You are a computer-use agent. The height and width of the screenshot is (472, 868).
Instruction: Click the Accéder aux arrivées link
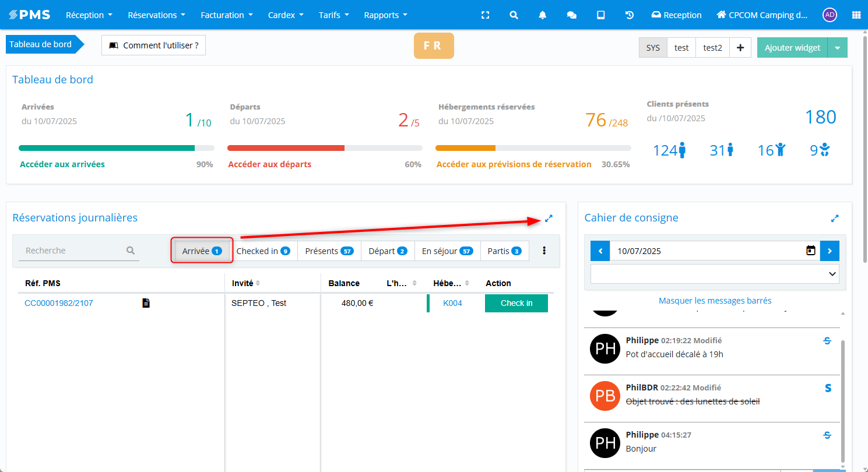(62, 164)
